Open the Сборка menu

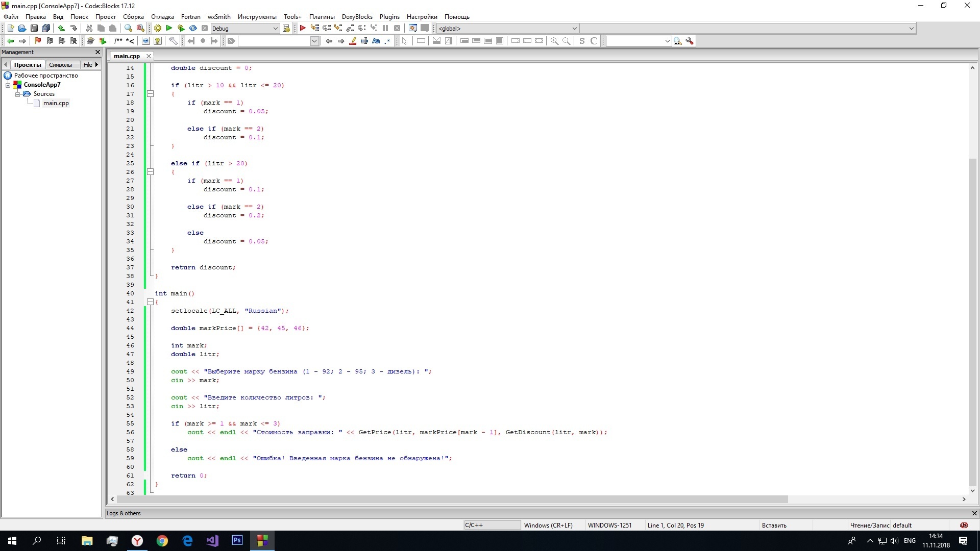click(x=133, y=17)
